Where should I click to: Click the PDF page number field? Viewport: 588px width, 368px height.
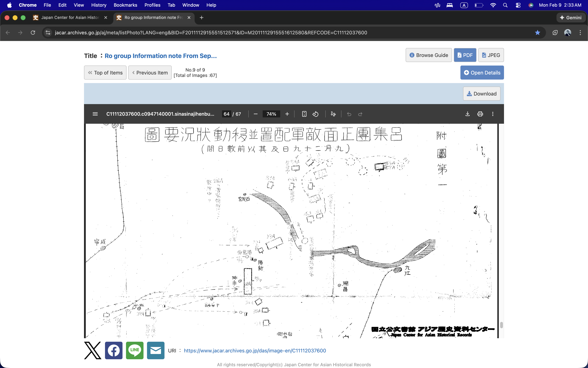point(226,114)
